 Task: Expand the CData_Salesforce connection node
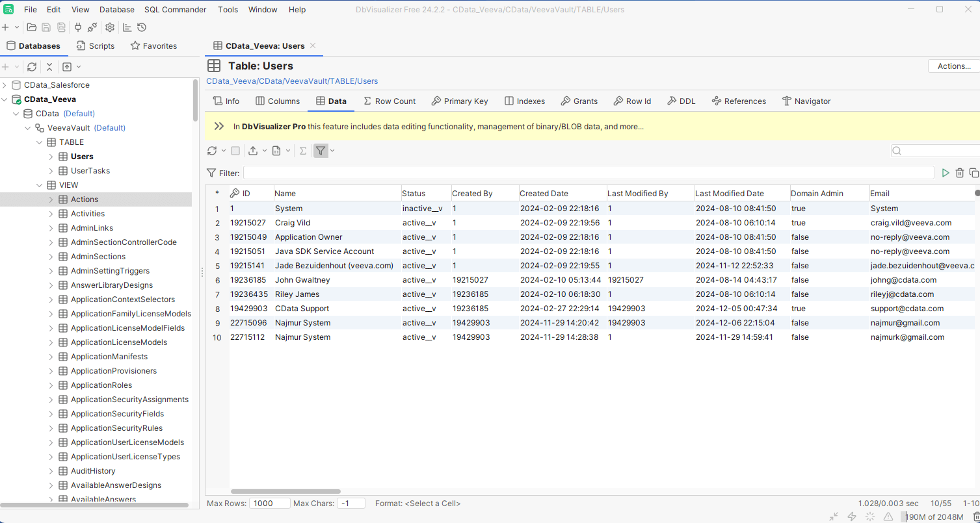click(5, 85)
